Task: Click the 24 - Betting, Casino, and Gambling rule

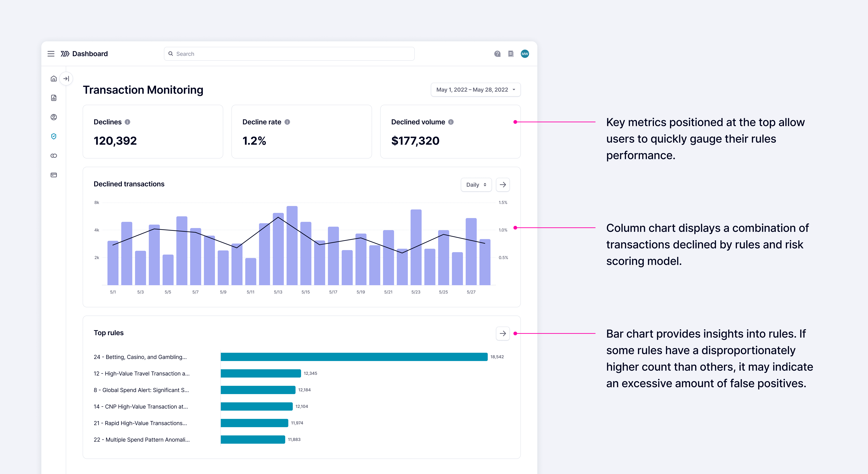Action: click(x=140, y=357)
